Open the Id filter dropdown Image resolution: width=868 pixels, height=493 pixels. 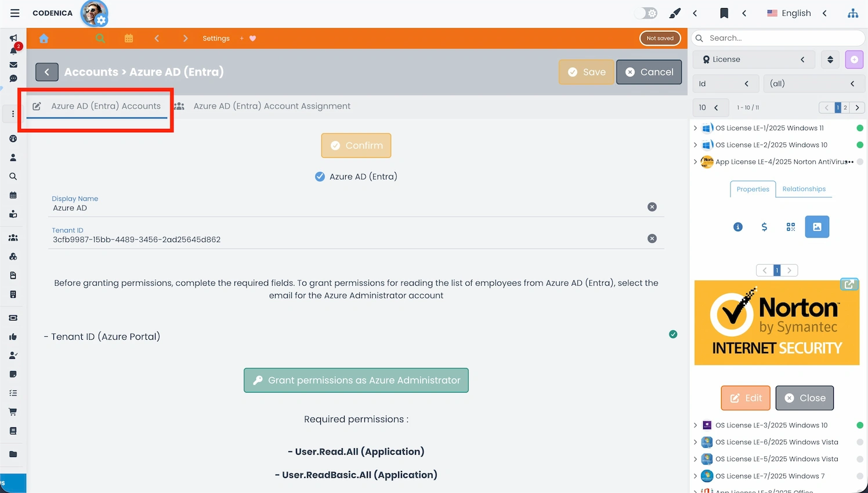(726, 84)
